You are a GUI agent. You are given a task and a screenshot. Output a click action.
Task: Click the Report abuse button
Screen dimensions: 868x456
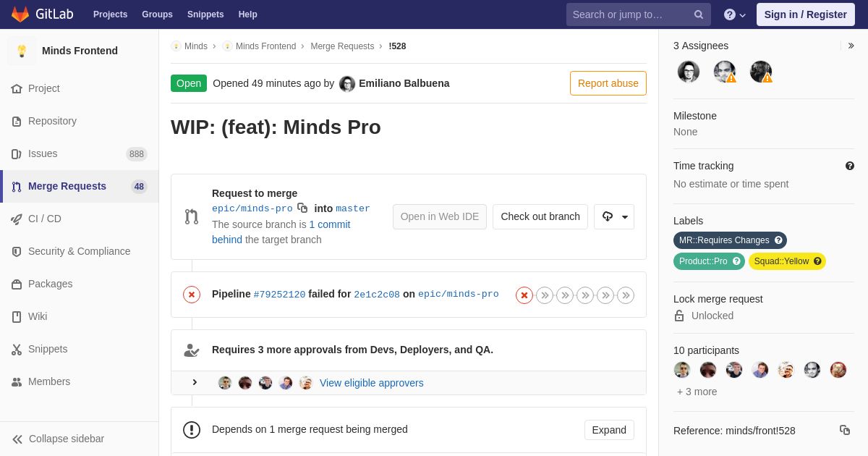[608, 83]
